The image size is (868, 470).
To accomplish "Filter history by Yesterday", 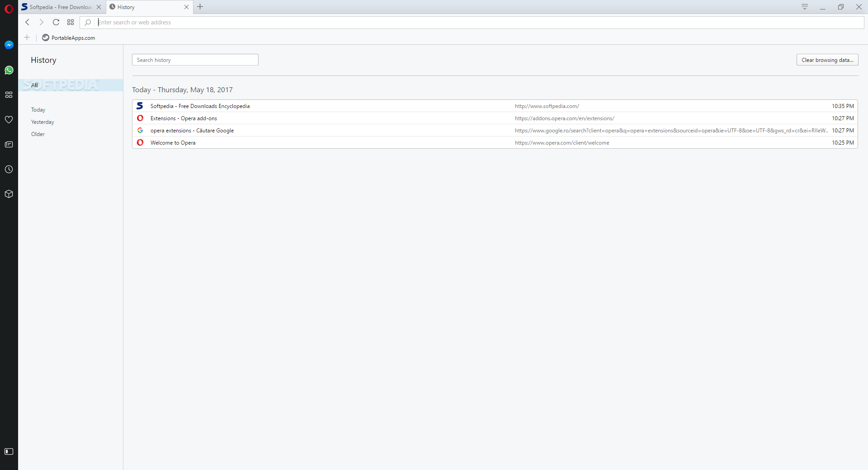I will tap(42, 122).
